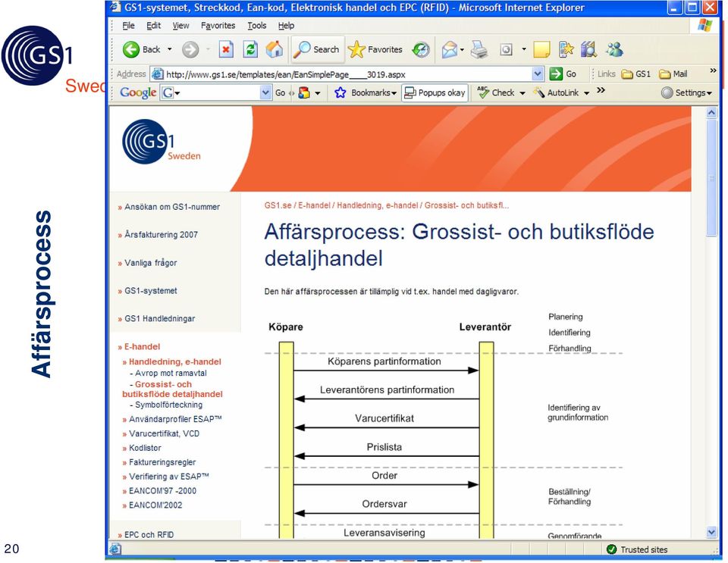The height and width of the screenshot is (563, 728).
Task: Go back with the Back arrow
Action: click(142, 49)
